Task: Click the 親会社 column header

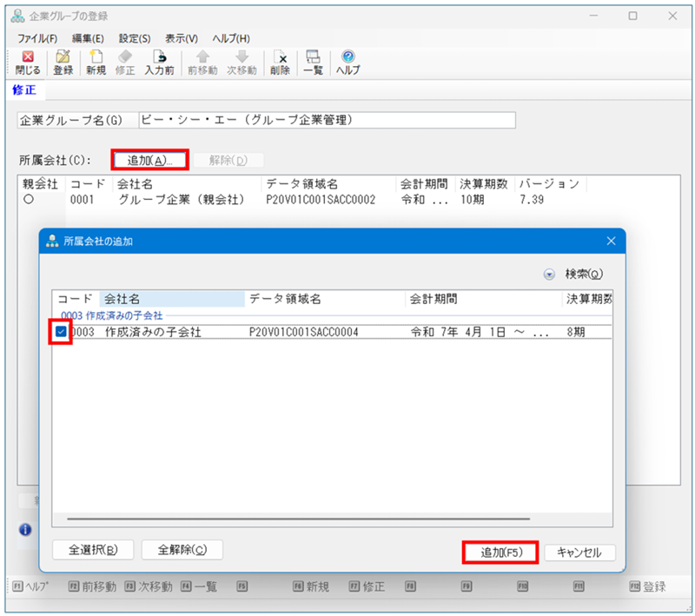Action: tap(41, 184)
